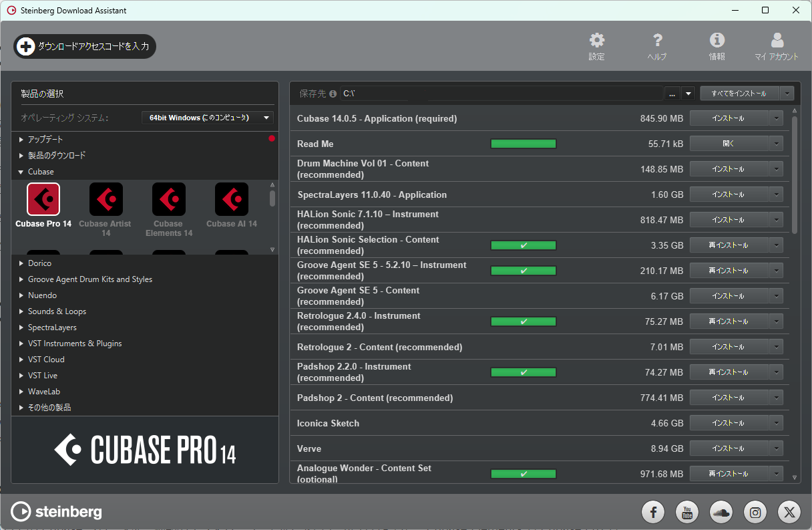Viewport: 812px width, 530px height.
Task: Click the red update notification dot
Action: coord(272,139)
